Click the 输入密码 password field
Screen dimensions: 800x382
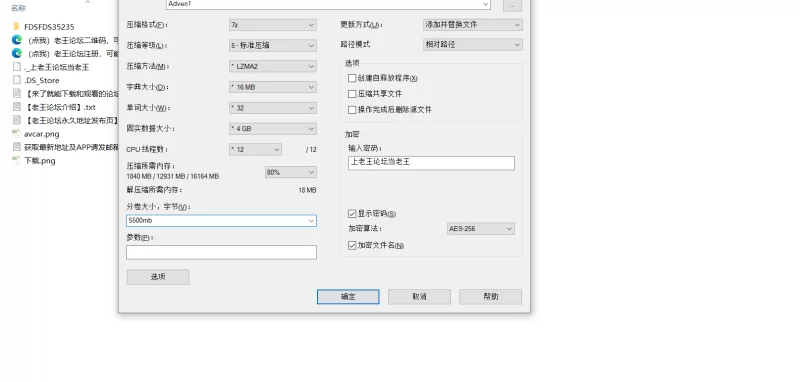(431, 163)
